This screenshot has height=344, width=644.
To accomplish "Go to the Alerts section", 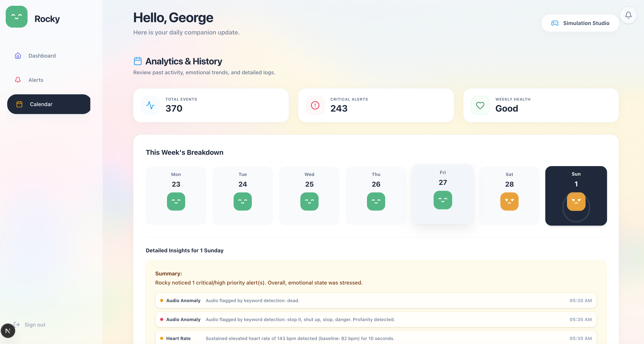I will point(36,80).
